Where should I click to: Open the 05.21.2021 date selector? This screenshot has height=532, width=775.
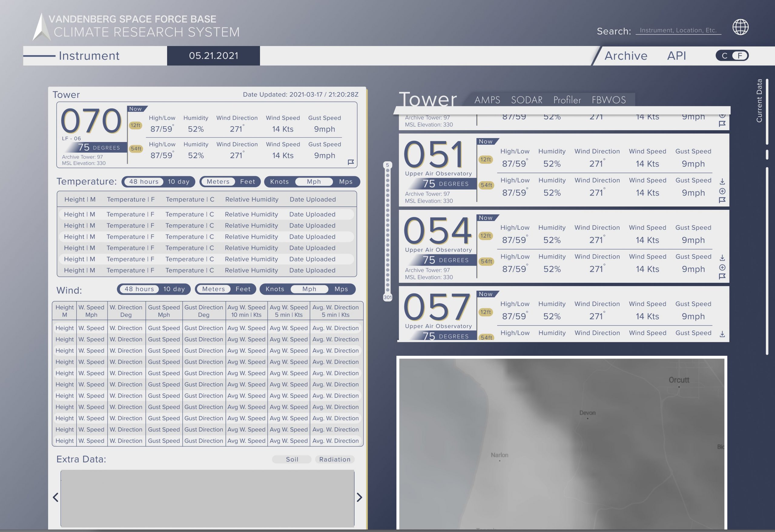click(213, 56)
